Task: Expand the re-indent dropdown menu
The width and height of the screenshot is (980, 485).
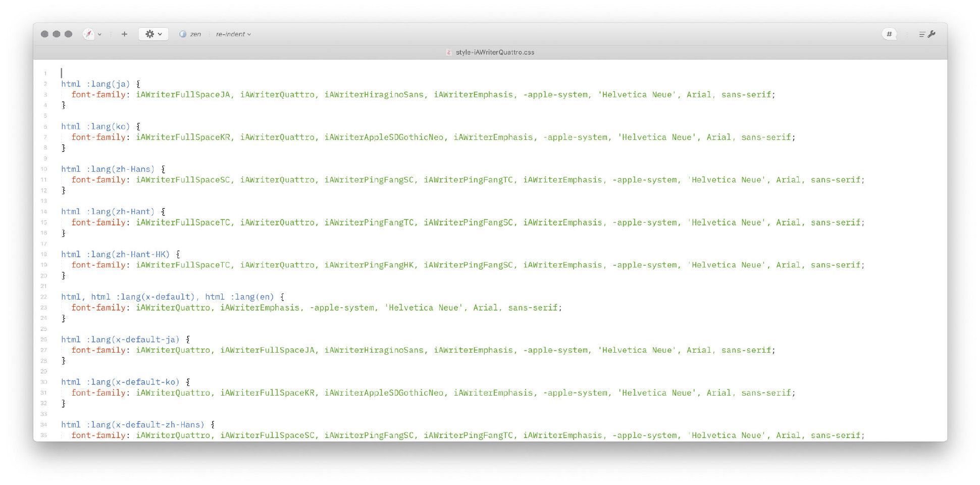Action: [233, 34]
